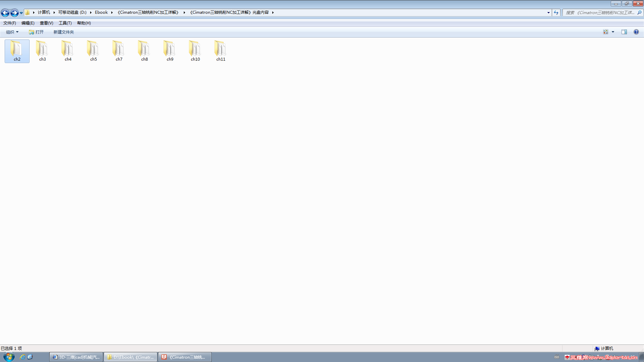Select the ch5 folder

(94, 51)
